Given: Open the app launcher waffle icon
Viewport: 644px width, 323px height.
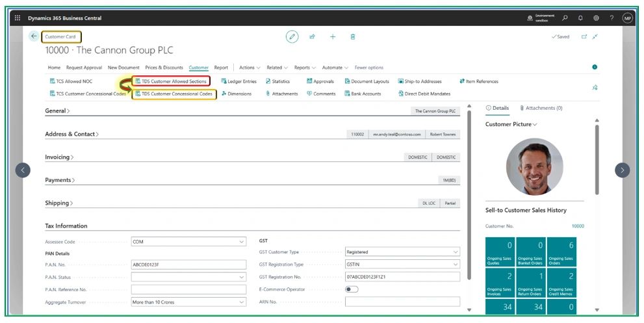Looking at the screenshot, I should pos(18,18).
